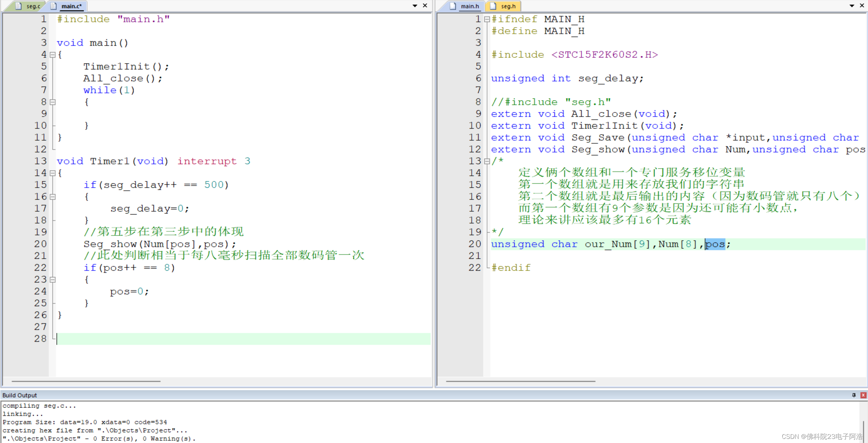868x443 pixels.
Task: Click highlighted 'pos' on line 20 of main.h
Action: click(715, 244)
